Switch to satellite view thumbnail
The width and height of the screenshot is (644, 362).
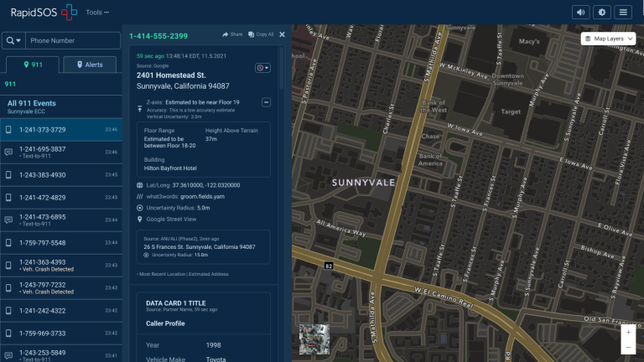[314, 339]
